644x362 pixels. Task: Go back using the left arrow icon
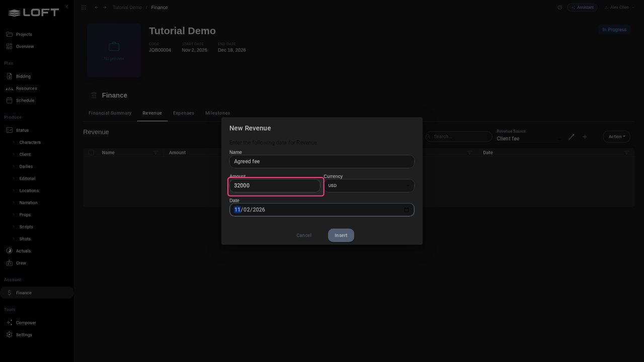tap(97, 8)
